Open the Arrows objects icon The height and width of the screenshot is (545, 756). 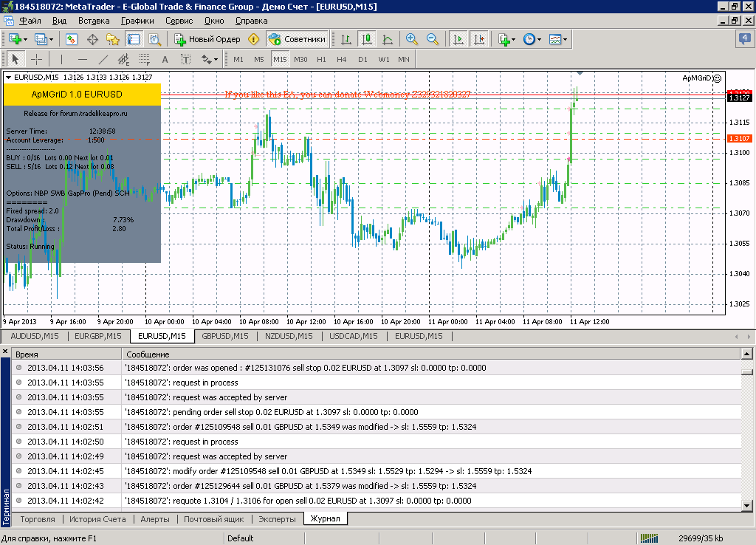[207, 59]
